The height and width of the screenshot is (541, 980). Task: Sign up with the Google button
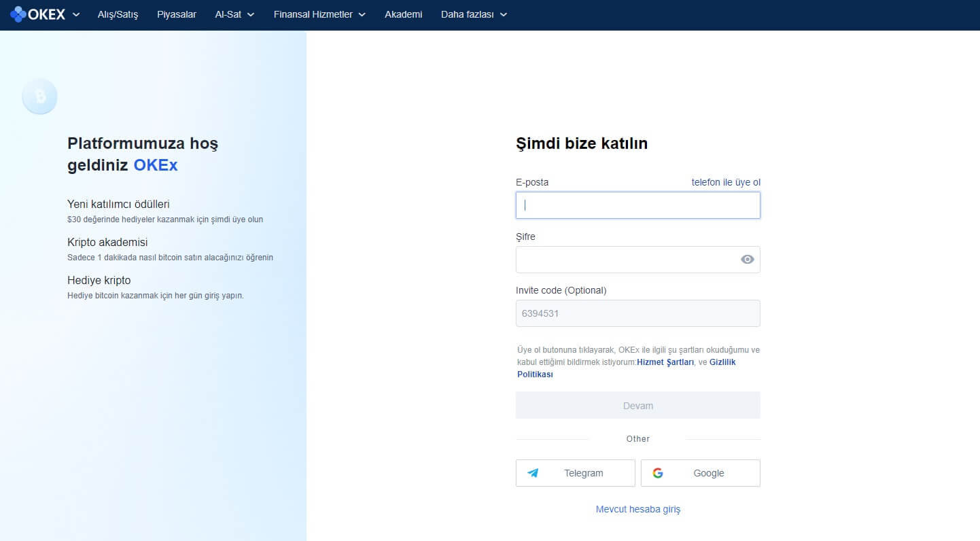(700, 473)
